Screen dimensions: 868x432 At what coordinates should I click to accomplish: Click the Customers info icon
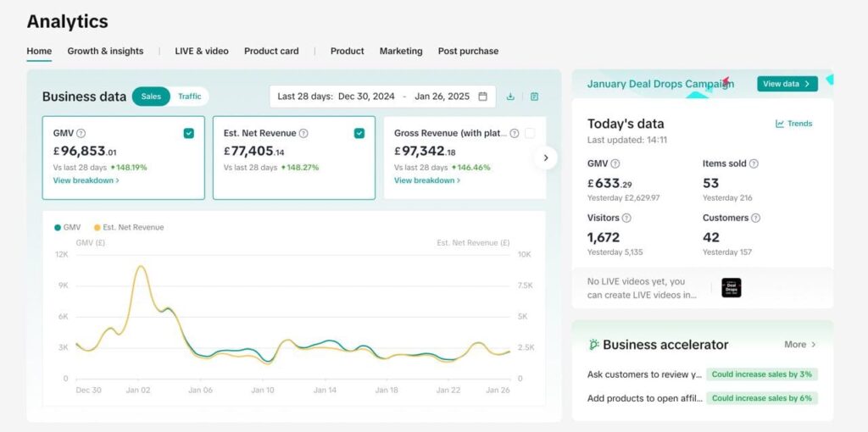(755, 218)
